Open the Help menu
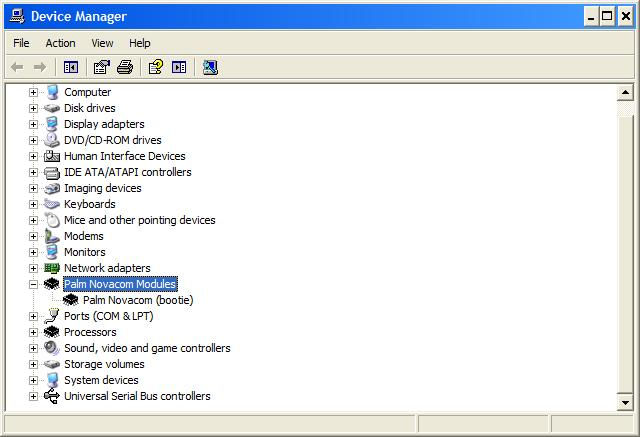 pyautogui.click(x=140, y=43)
